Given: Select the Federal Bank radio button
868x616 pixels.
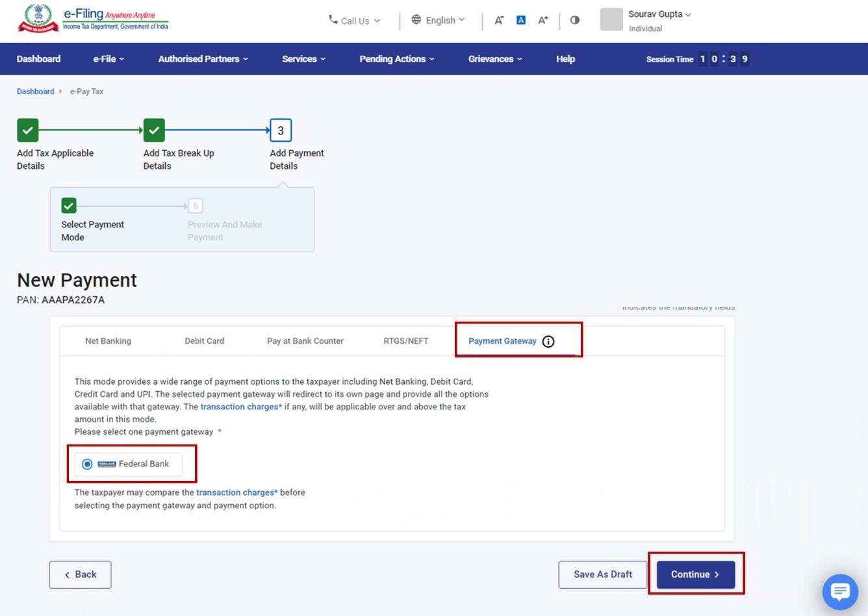Looking at the screenshot, I should [87, 464].
